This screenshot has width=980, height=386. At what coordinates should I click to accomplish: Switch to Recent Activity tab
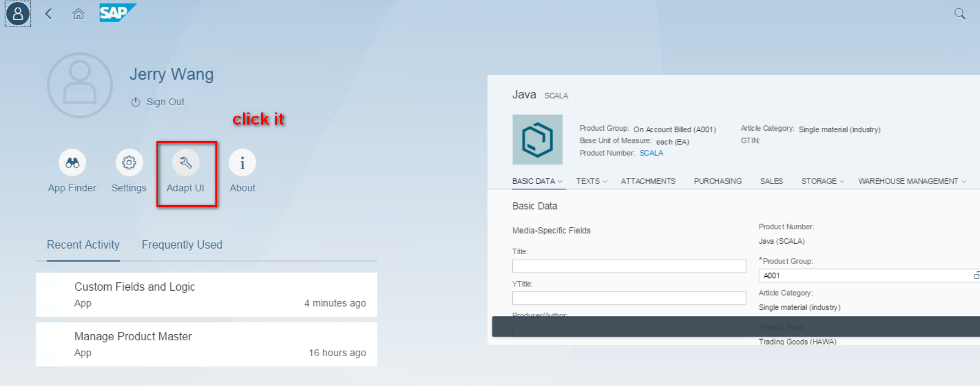tap(83, 245)
